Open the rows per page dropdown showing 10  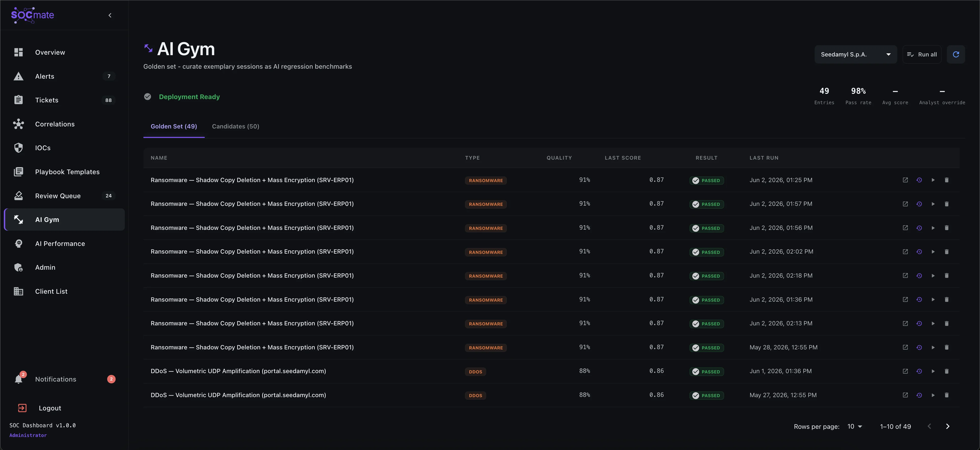[854, 427]
